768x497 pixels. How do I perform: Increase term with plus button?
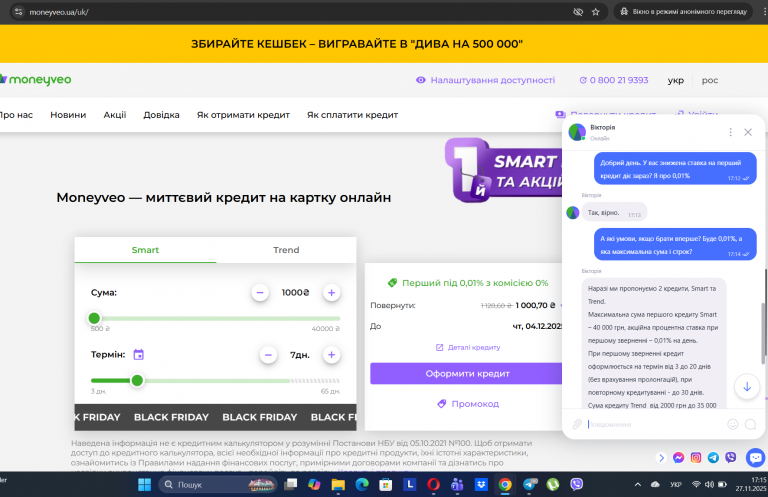pyautogui.click(x=332, y=355)
